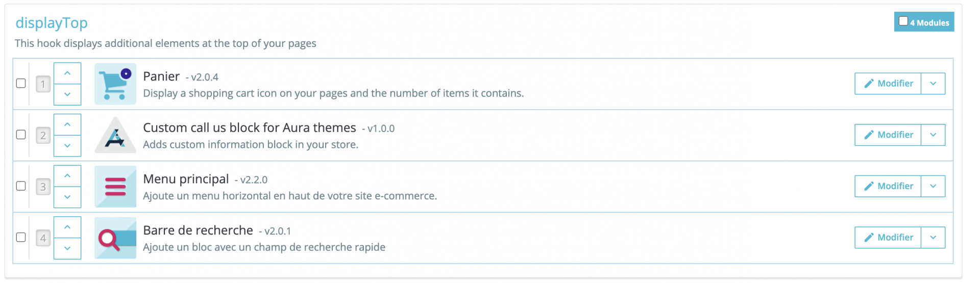
Task: Click the Panier shopping cart module icon
Action: pos(115,84)
